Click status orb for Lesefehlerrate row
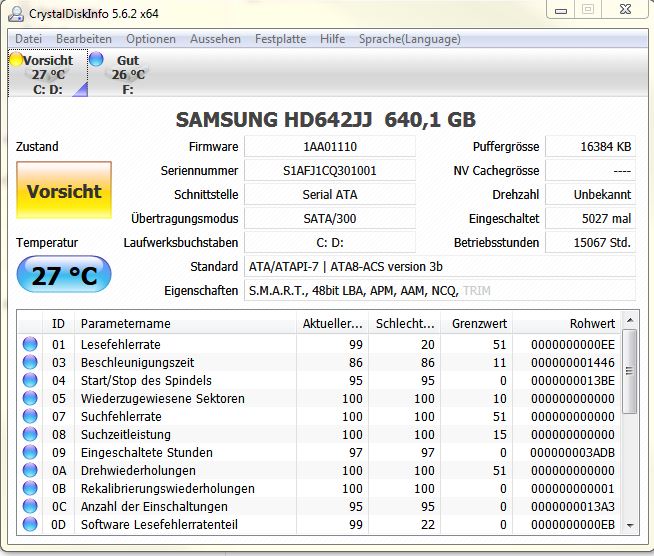 30,344
